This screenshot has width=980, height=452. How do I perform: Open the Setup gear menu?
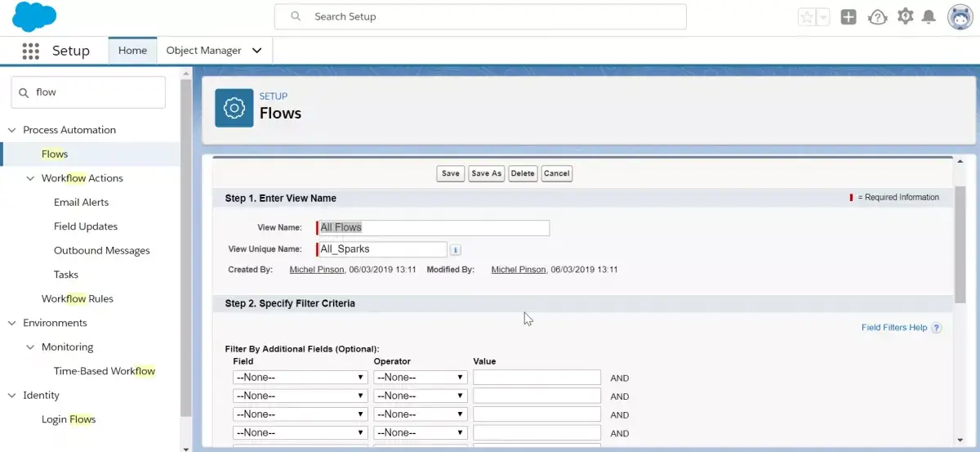[905, 16]
